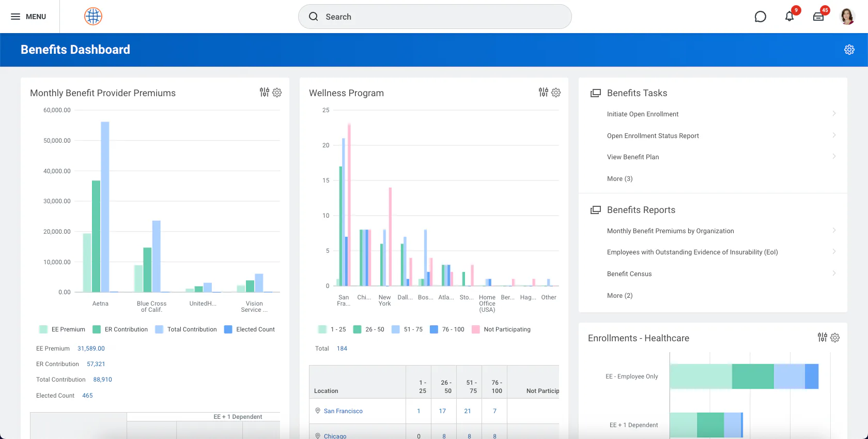
Task: Click the search magnifier icon
Action: click(314, 17)
